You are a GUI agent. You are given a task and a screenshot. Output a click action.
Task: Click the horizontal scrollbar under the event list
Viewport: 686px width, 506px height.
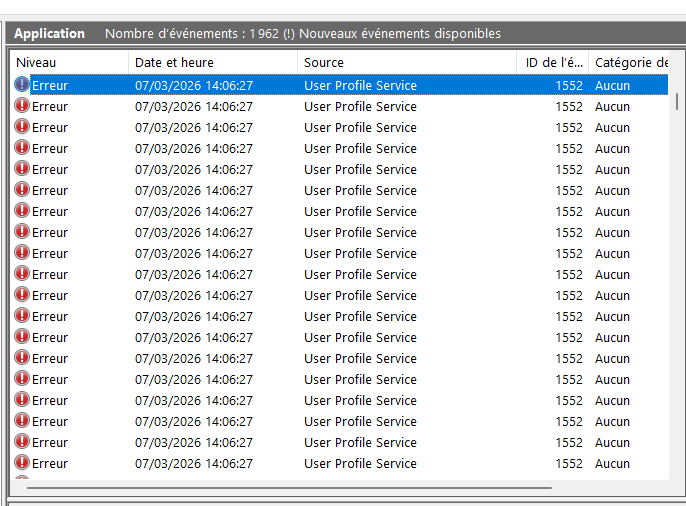coord(289,487)
